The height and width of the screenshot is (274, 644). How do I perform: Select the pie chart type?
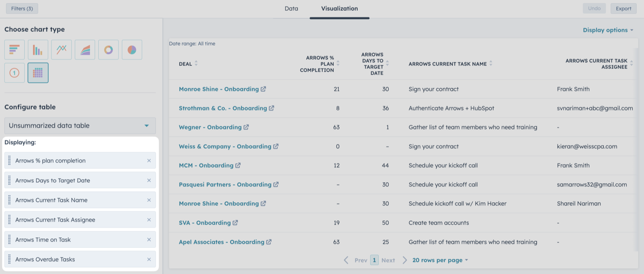tap(132, 50)
